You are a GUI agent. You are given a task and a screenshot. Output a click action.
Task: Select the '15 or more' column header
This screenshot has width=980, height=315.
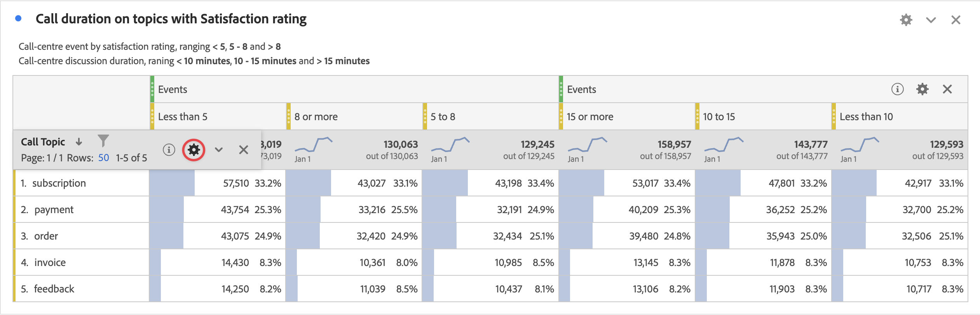pos(590,117)
